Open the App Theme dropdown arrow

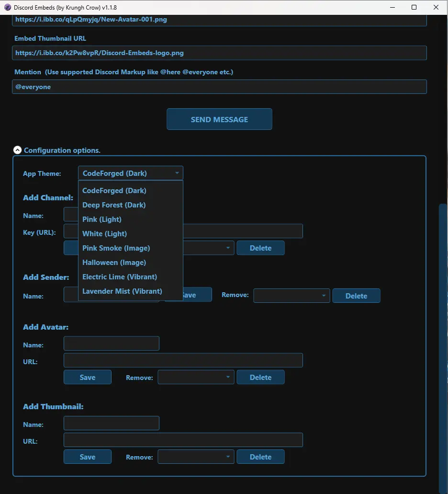(177, 173)
